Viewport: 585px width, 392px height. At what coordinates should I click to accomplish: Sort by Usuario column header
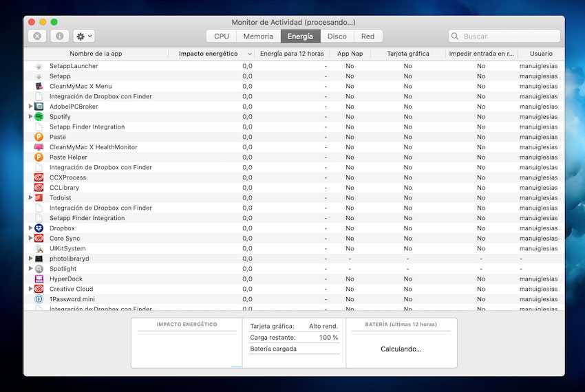click(541, 54)
